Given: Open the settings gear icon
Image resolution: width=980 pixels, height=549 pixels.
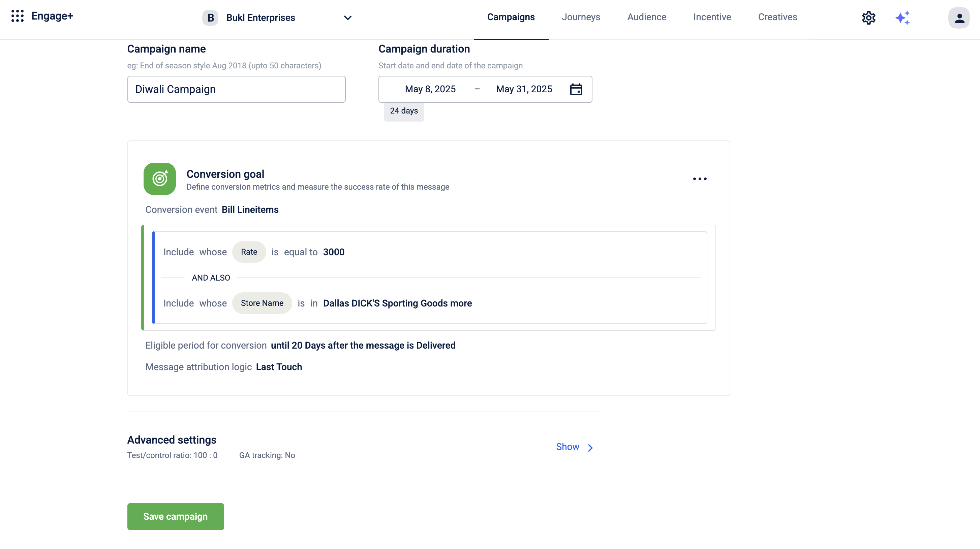Looking at the screenshot, I should 868,18.
